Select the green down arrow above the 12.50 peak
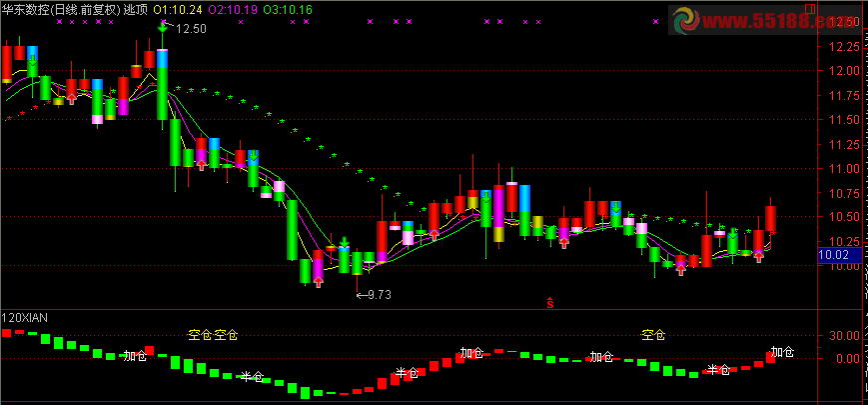Viewport: 868px width, 405px height. click(x=162, y=26)
